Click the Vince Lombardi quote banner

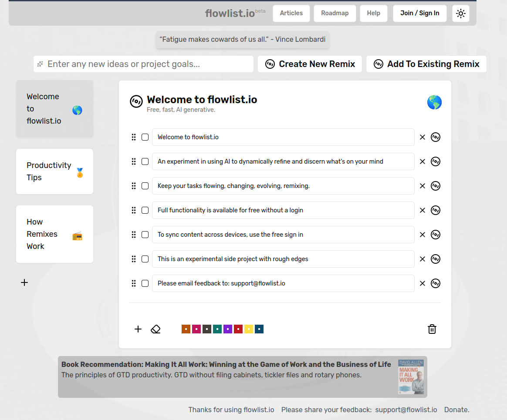coord(243,40)
